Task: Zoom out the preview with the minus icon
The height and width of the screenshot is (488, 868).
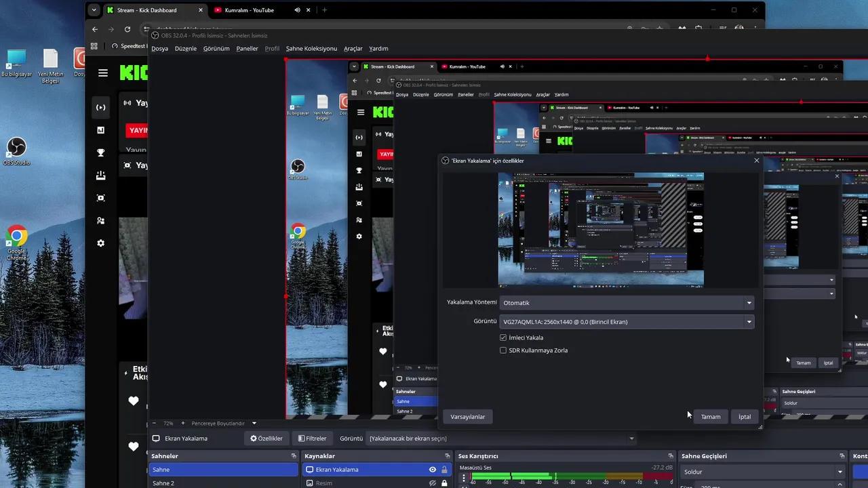Action: 155,423
